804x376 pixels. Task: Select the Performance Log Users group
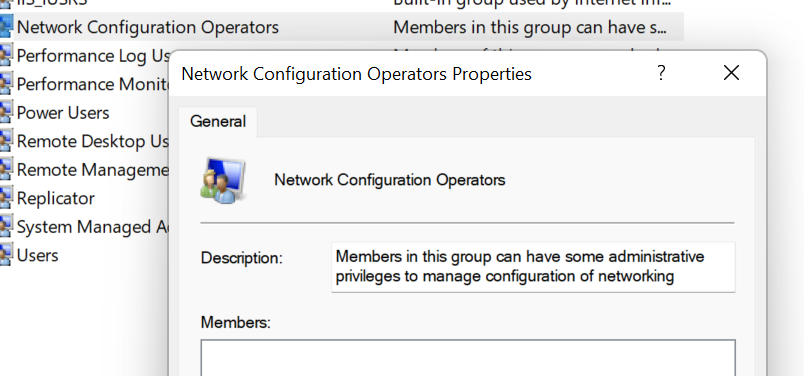point(93,55)
